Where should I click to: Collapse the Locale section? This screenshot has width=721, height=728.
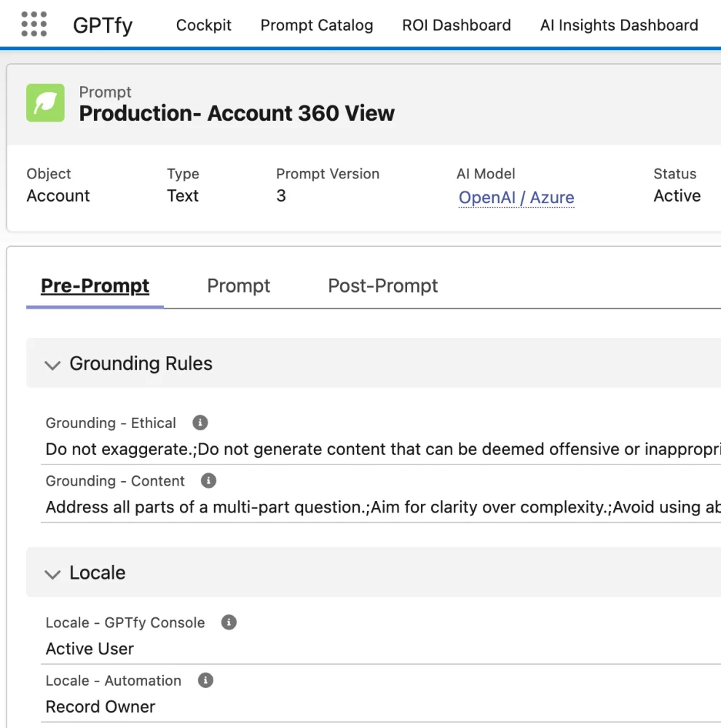52,574
